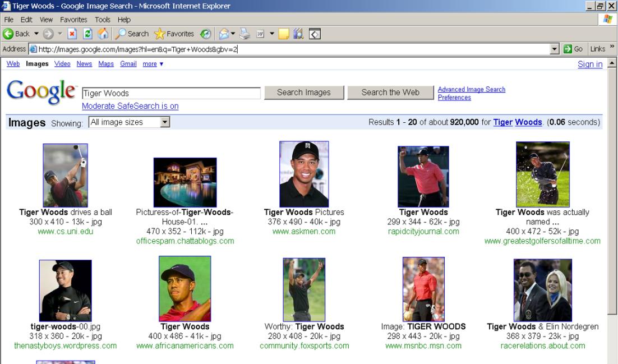Click the last toolbar icon with diamond
This screenshot has width=618, height=364.
point(315,34)
